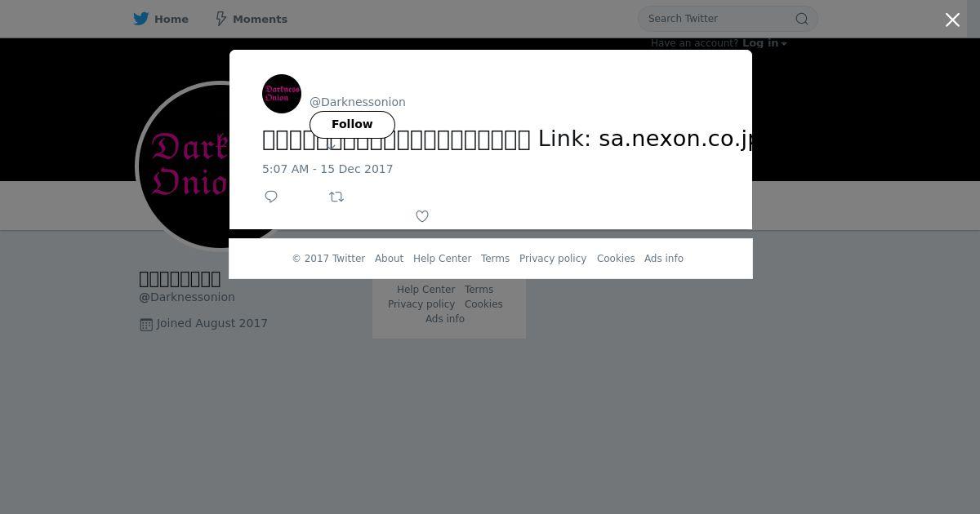Like the tweet with the heart icon
Viewport: 980px width, 514px height.
[x=422, y=216]
